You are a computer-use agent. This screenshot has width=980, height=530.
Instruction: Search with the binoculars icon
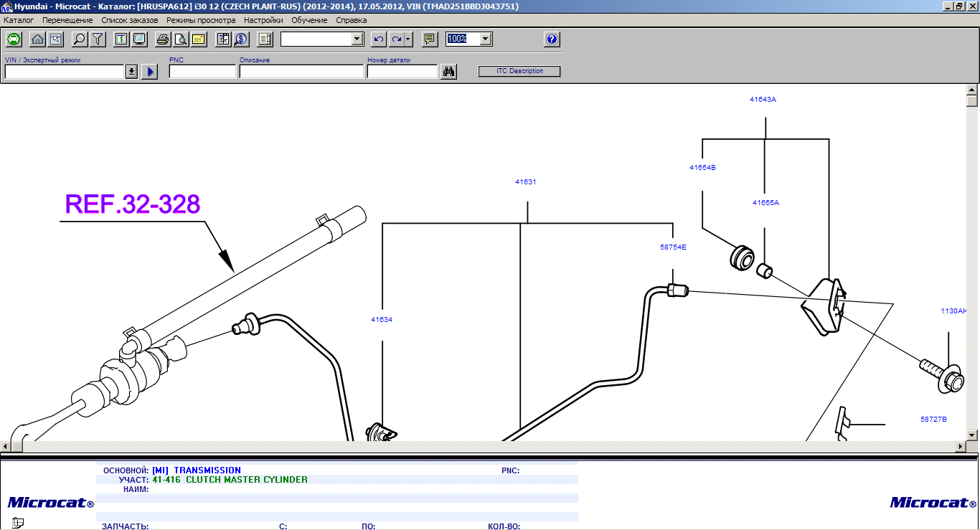(x=449, y=72)
